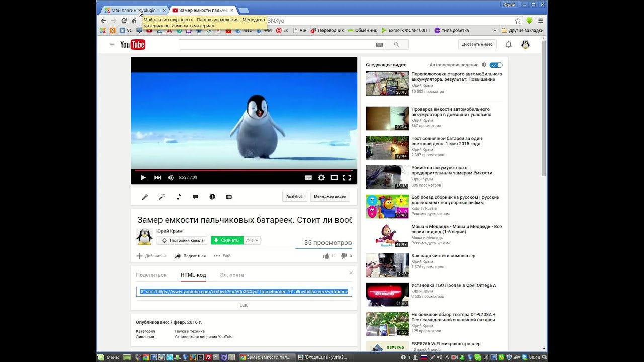Dislike the video with thumbs down

pos(346,256)
